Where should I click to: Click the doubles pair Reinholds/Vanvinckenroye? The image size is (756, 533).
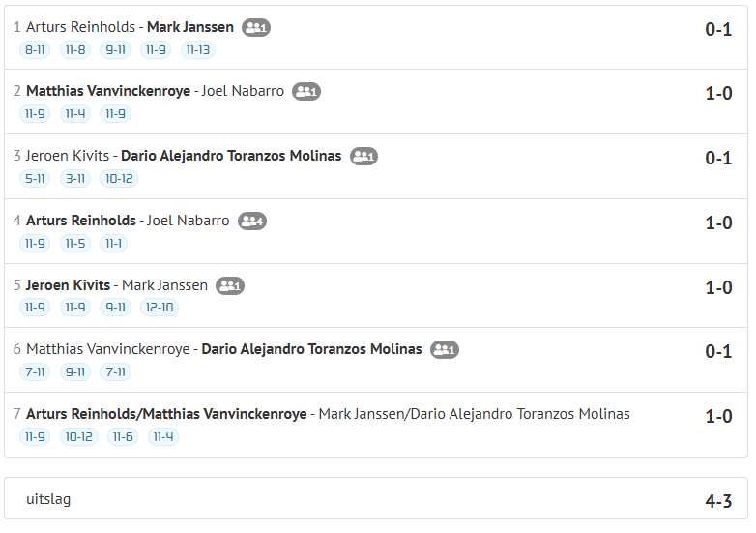click(x=166, y=414)
